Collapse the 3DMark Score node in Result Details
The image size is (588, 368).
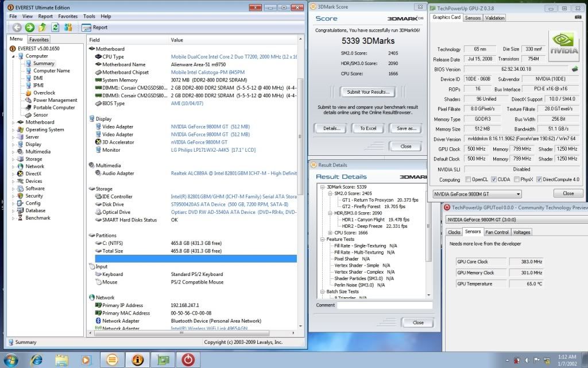click(323, 187)
